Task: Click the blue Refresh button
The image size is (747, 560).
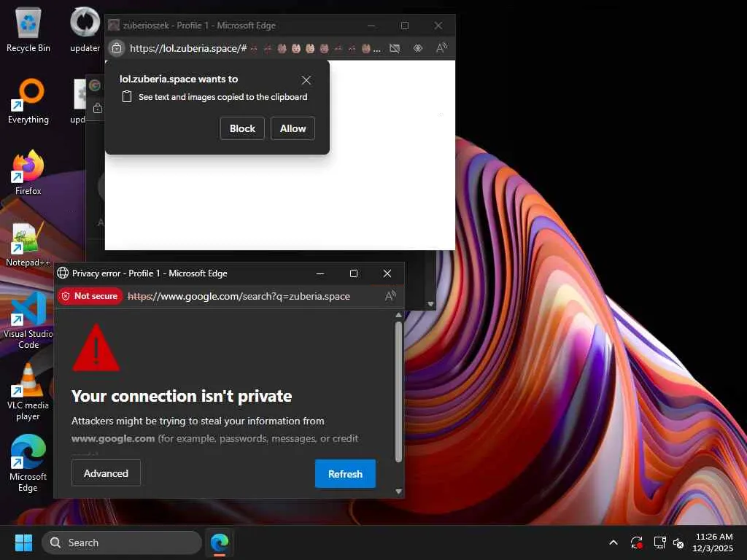Action: [x=345, y=474]
